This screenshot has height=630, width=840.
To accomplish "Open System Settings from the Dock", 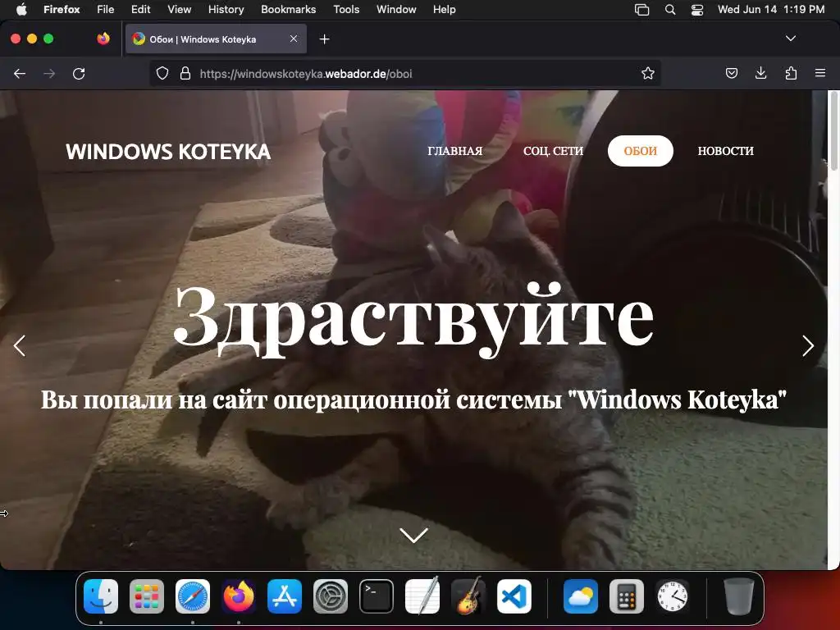I will [x=331, y=596].
